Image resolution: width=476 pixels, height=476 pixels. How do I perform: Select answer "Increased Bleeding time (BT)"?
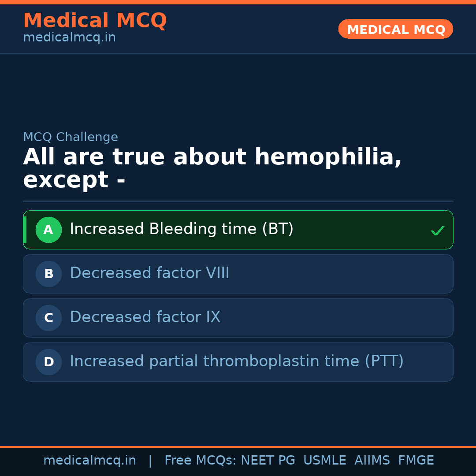click(x=182, y=229)
